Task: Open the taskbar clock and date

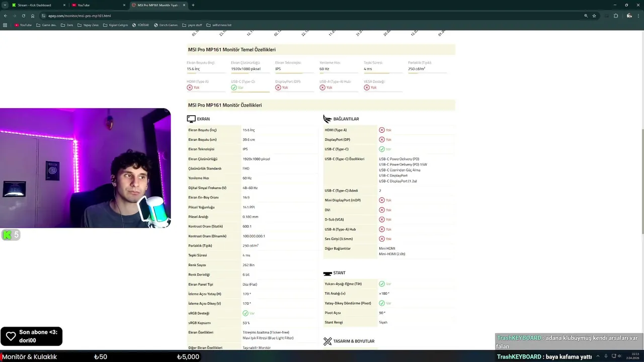Action: (633, 356)
